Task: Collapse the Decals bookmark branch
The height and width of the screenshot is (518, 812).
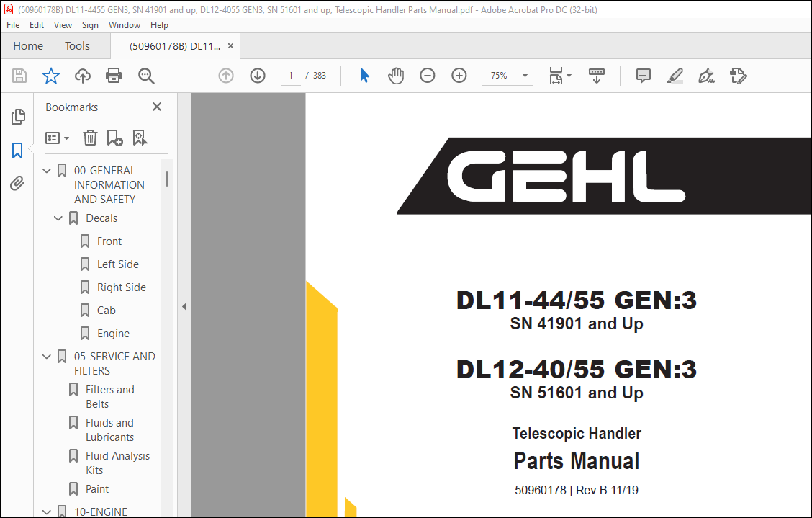Action: coord(58,218)
